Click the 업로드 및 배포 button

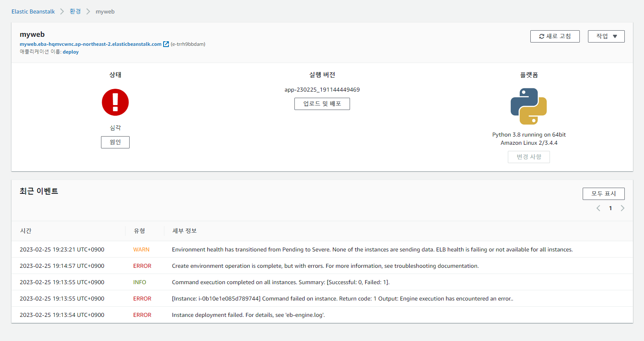click(x=322, y=104)
